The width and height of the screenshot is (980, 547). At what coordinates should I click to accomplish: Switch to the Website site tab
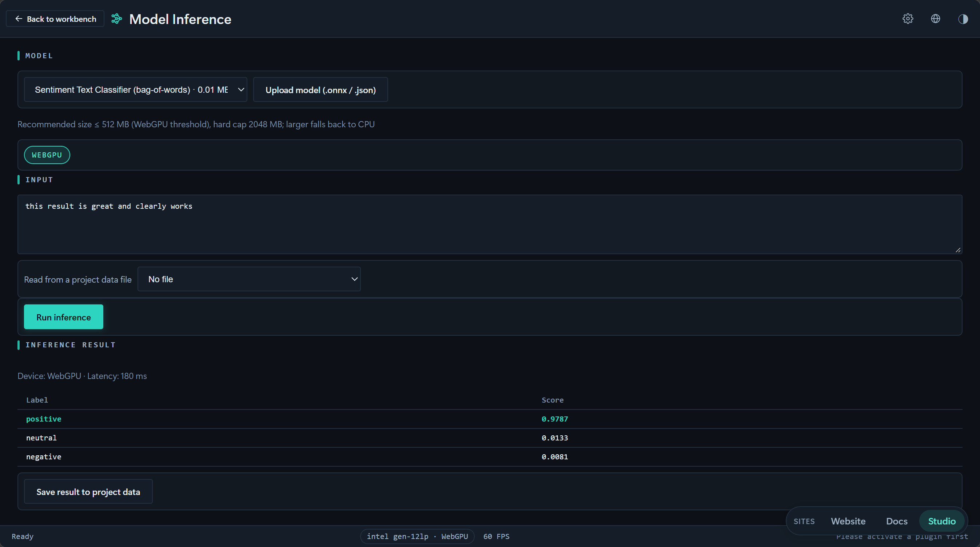click(848, 521)
